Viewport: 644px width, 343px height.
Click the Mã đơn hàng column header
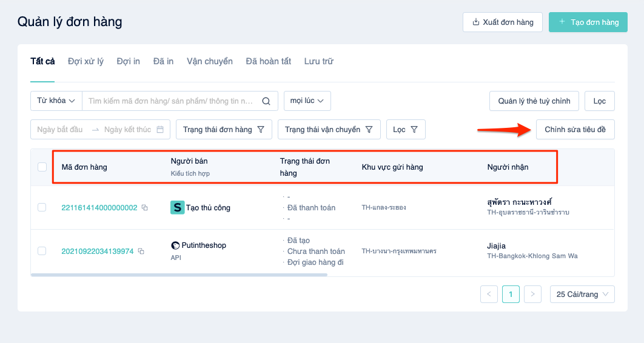point(84,167)
